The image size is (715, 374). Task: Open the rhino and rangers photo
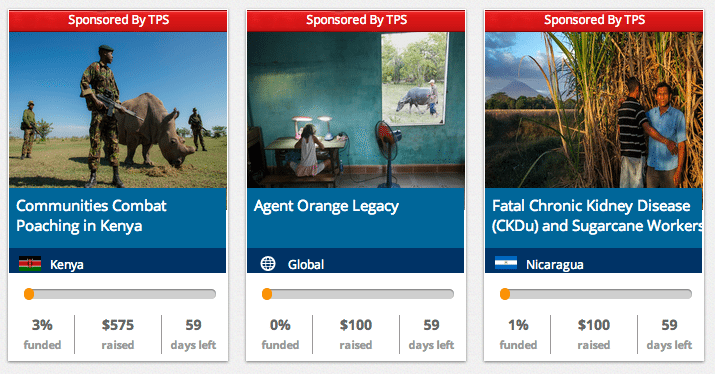tap(118, 110)
